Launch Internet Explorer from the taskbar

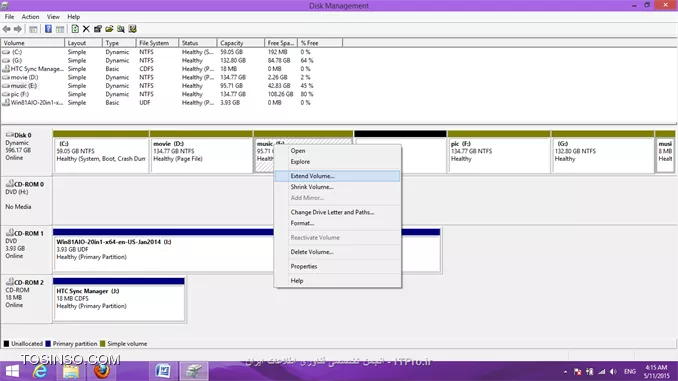[40, 371]
